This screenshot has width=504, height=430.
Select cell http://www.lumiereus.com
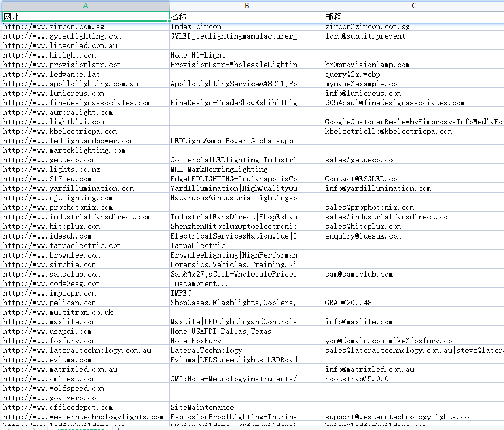coord(86,93)
